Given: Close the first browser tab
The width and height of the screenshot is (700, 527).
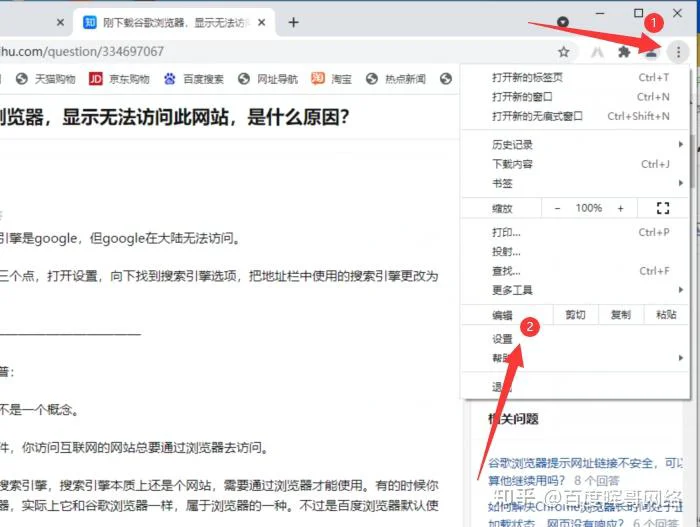Looking at the screenshot, I should 61,22.
